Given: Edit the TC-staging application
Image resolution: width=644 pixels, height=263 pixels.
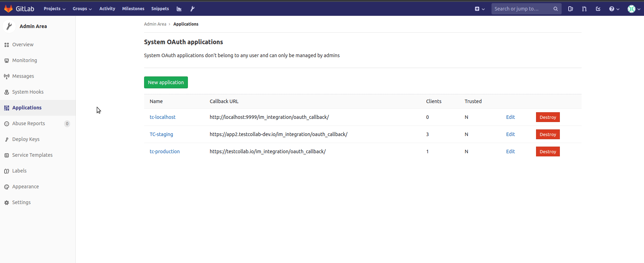Looking at the screenshot, I should click(x=510, y=134).
